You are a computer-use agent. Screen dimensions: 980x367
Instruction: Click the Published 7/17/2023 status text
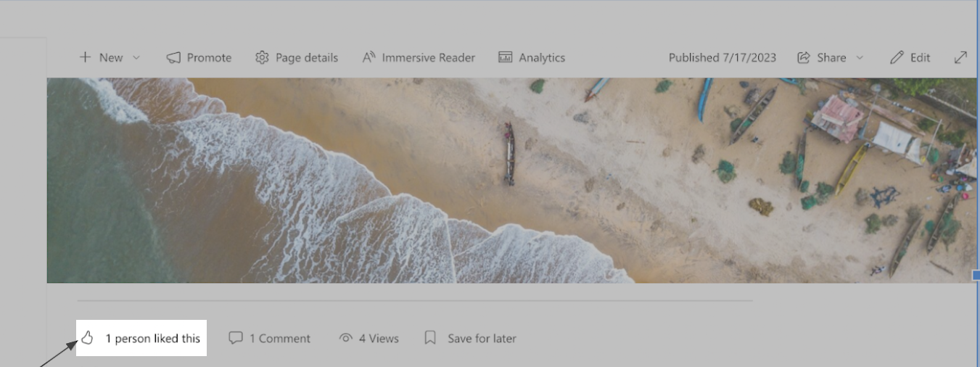pos(722,57)
